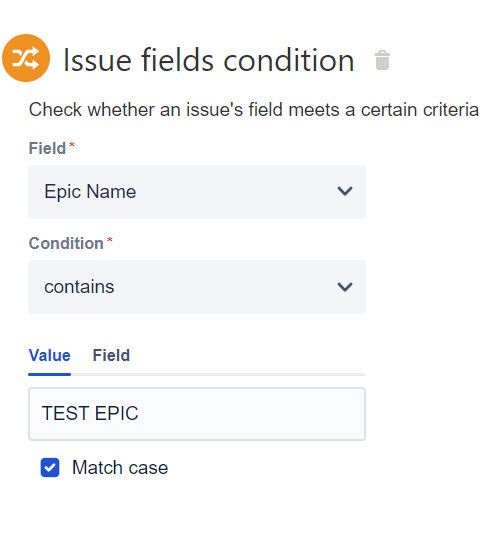Image resolution: width=489 pixels, height=538 pixels.
Task: Click the criteria description text
Action: 254,110
